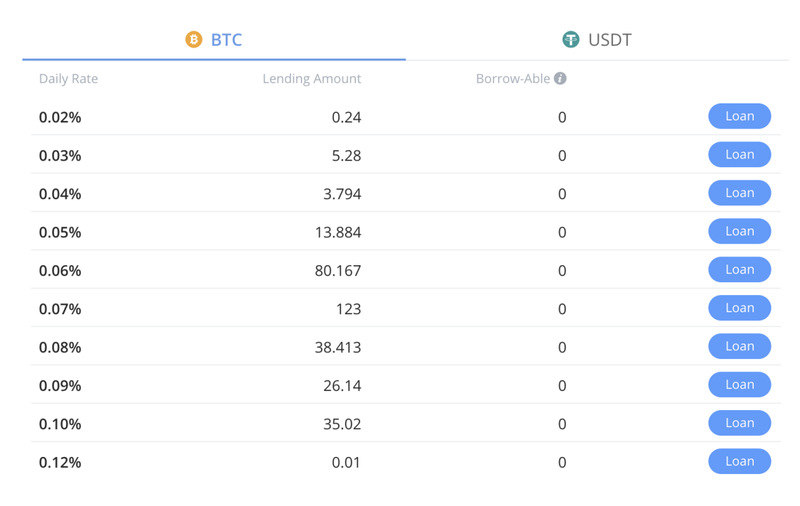Click Loan in the 0.07% row
Screen dimensions: 800x506
pos(739,308)
